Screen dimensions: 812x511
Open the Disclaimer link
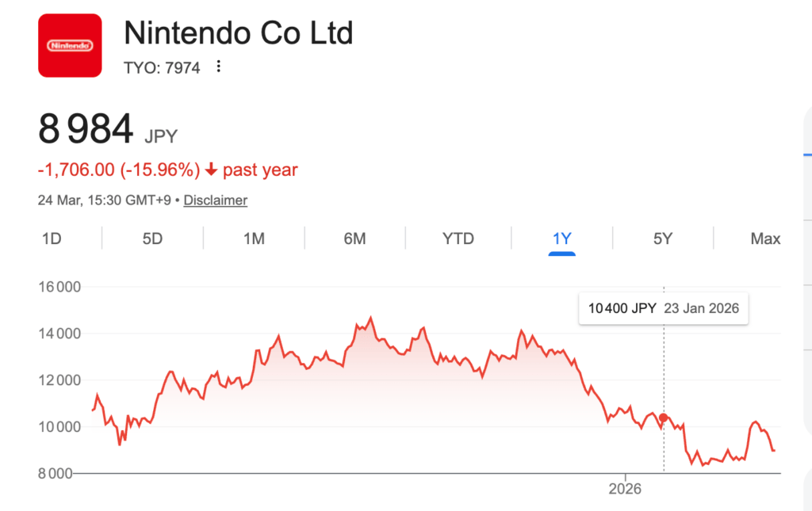[x=215, y=200]
